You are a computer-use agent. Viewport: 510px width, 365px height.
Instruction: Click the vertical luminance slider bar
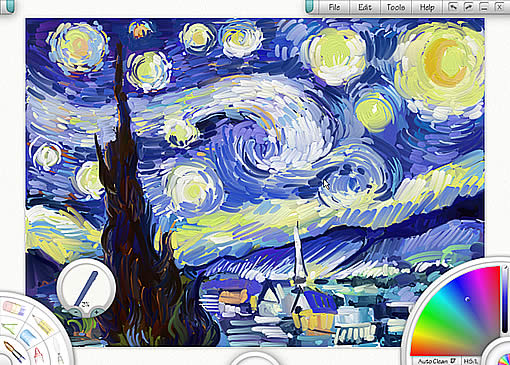coord(505,300)
